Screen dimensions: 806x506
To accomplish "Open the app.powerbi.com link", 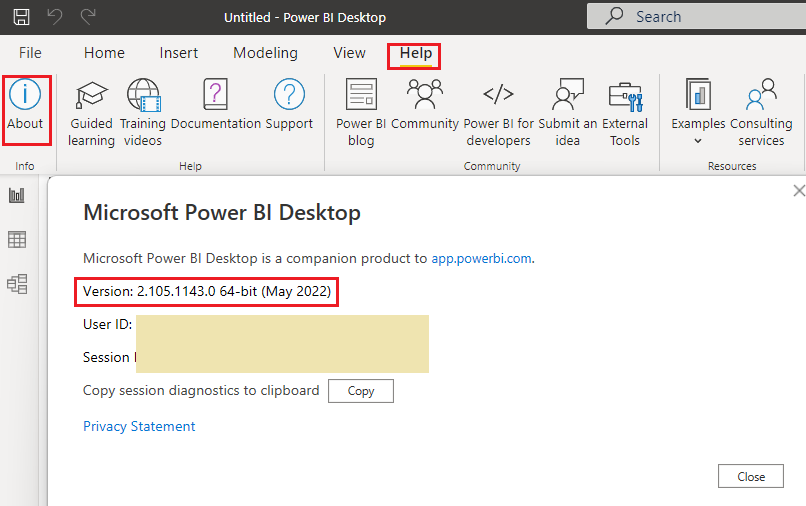I will tap(481, 258).
